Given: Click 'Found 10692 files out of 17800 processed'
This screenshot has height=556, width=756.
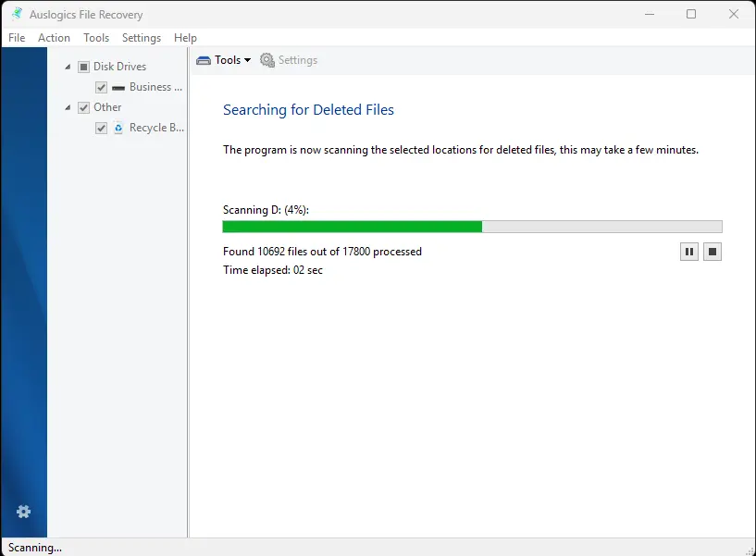Looking at the screenshot, I should coord(322,252).
